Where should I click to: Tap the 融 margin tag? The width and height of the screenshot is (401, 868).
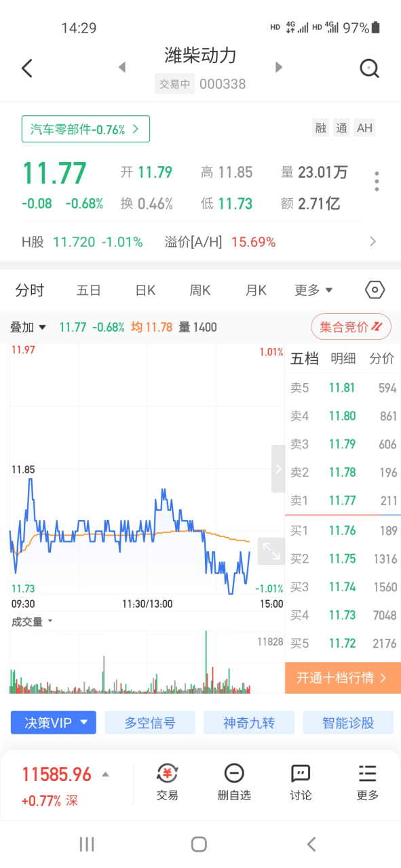coord(320,128)
